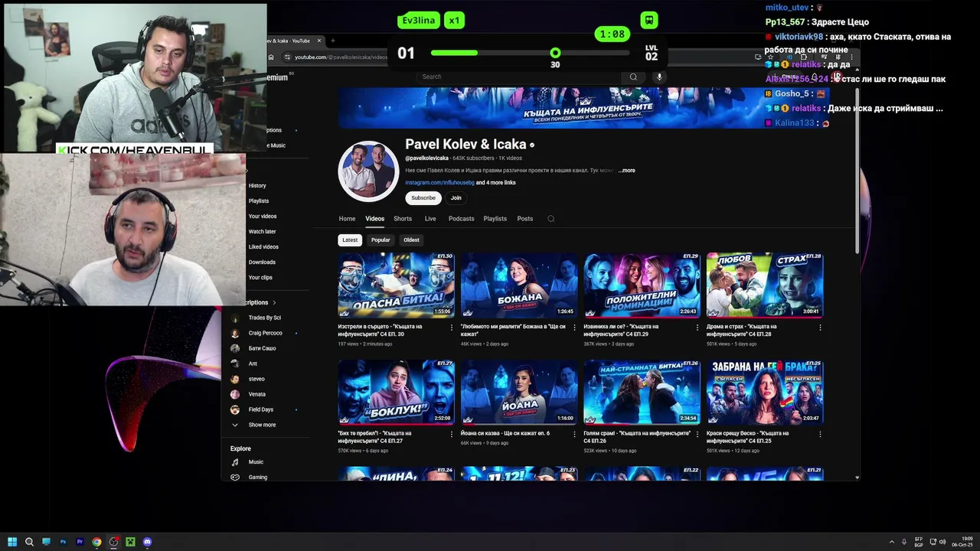Click the browser address bar URL

click(x=341, y=57)
